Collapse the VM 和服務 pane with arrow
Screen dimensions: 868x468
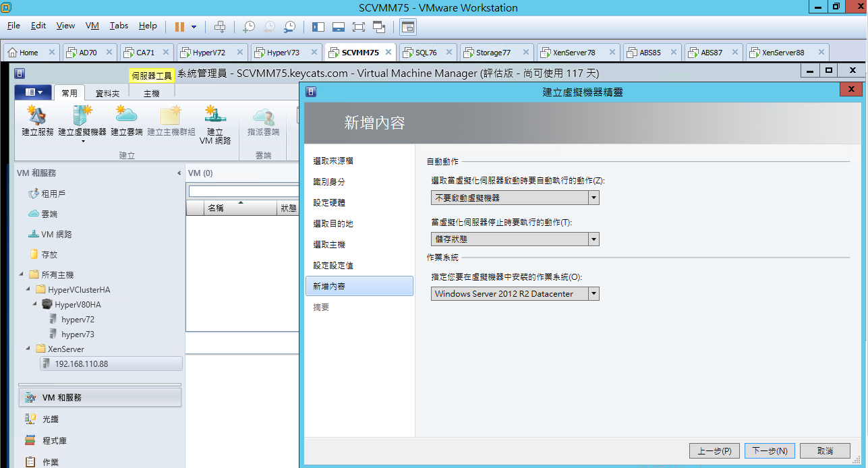pos(179,173)
